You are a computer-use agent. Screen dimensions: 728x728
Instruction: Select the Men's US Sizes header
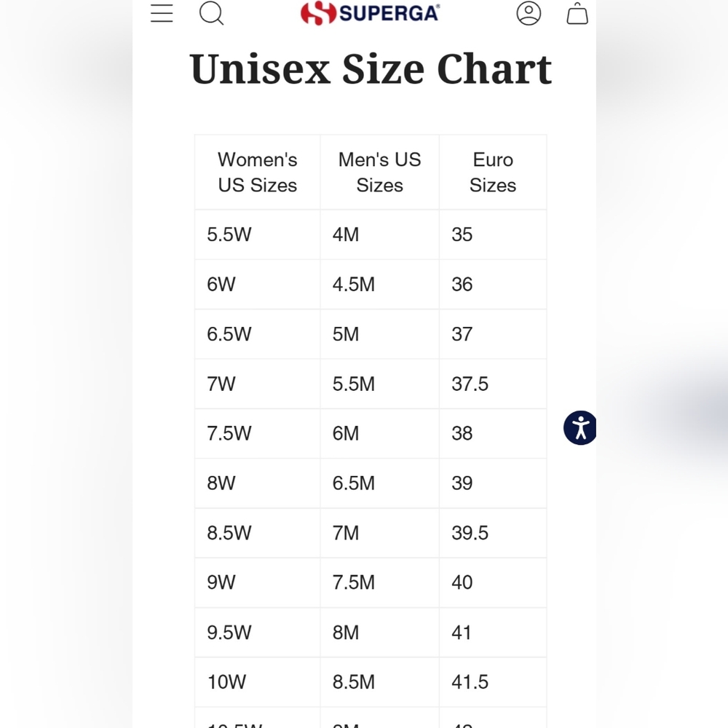tap(379, 173)
